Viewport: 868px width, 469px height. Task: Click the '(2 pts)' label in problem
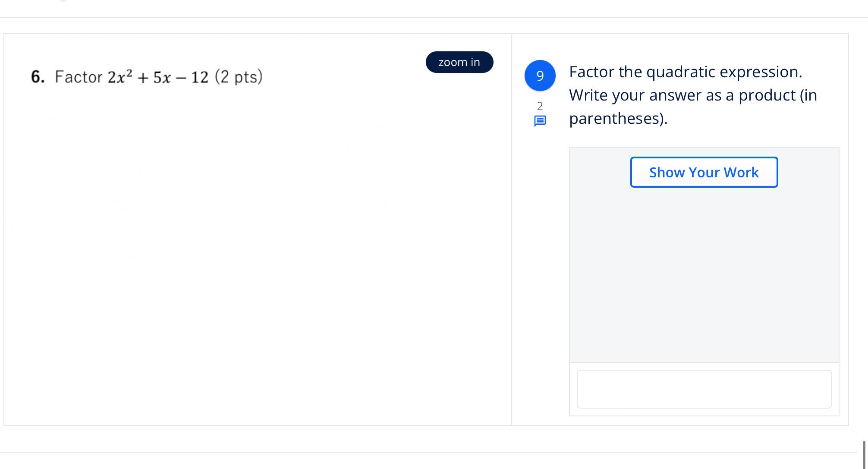pyautogui.click(x=239, y=77)
